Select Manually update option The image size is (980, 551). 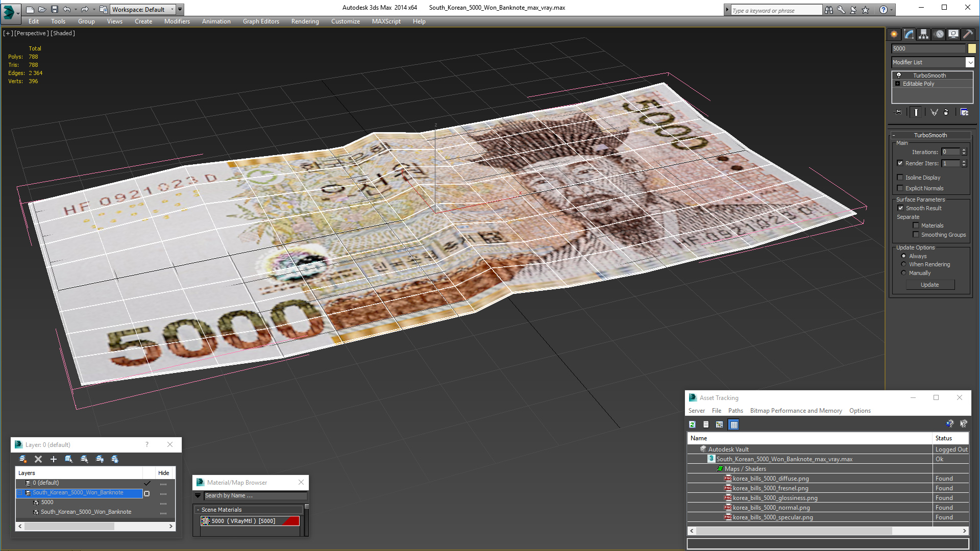903,273
